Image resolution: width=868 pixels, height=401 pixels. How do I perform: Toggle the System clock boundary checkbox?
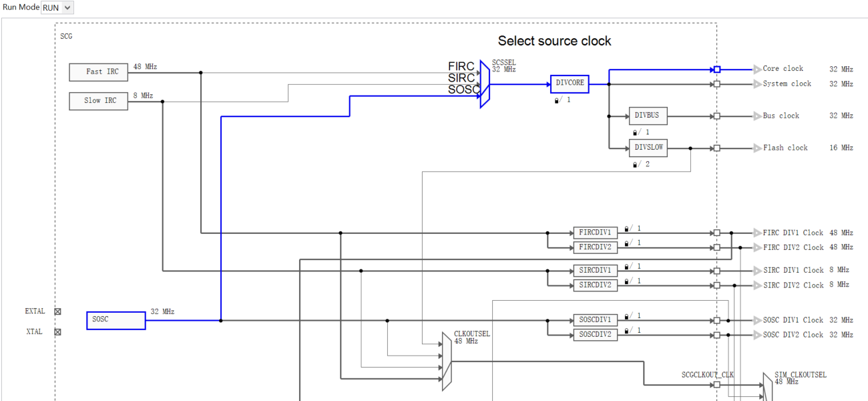(x=717, y=84)
